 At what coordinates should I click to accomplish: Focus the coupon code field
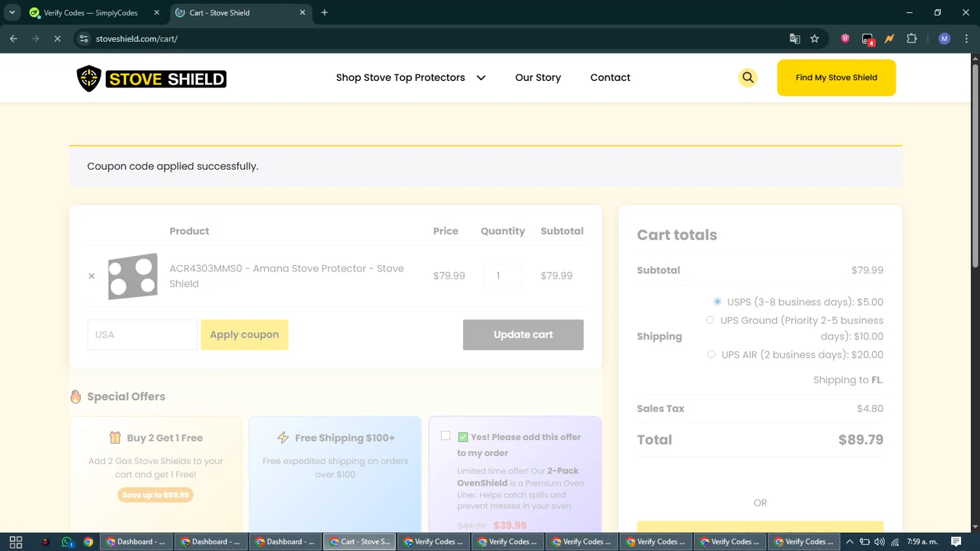142,335
